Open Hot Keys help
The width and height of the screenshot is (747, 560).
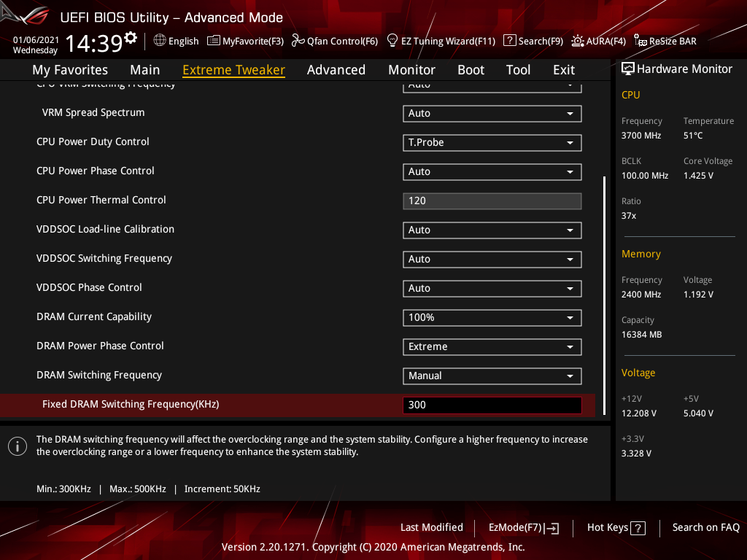[x=616, y=528]
